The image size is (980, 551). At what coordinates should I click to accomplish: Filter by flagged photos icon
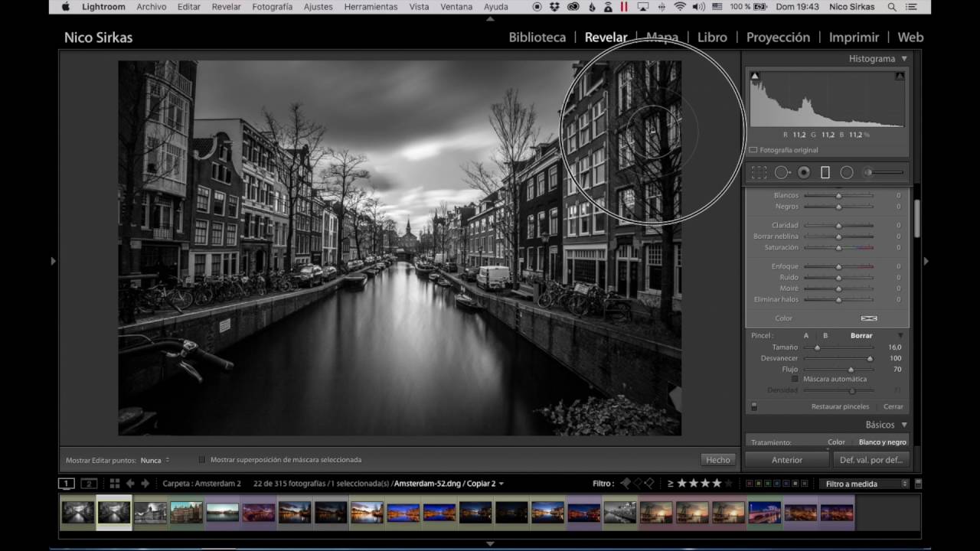[x=626, y=484]
